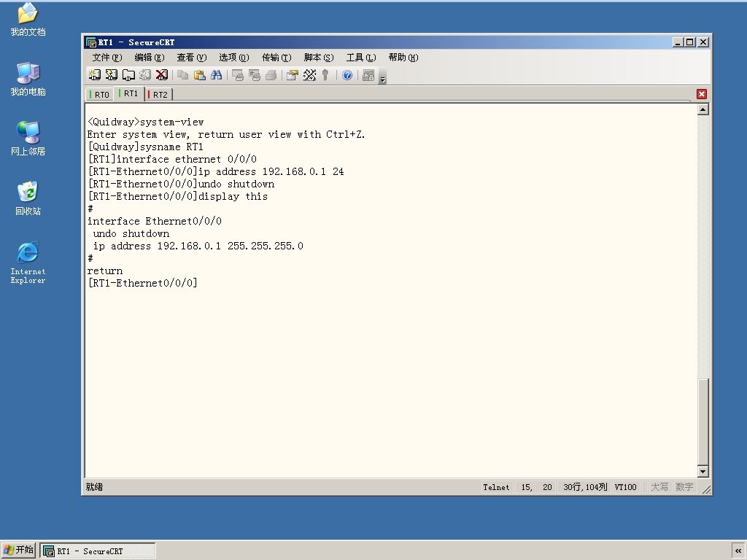Click the Quick Connect lightning icon
The height and width of the screenshot is (560, 747).
tap(112, 75)
